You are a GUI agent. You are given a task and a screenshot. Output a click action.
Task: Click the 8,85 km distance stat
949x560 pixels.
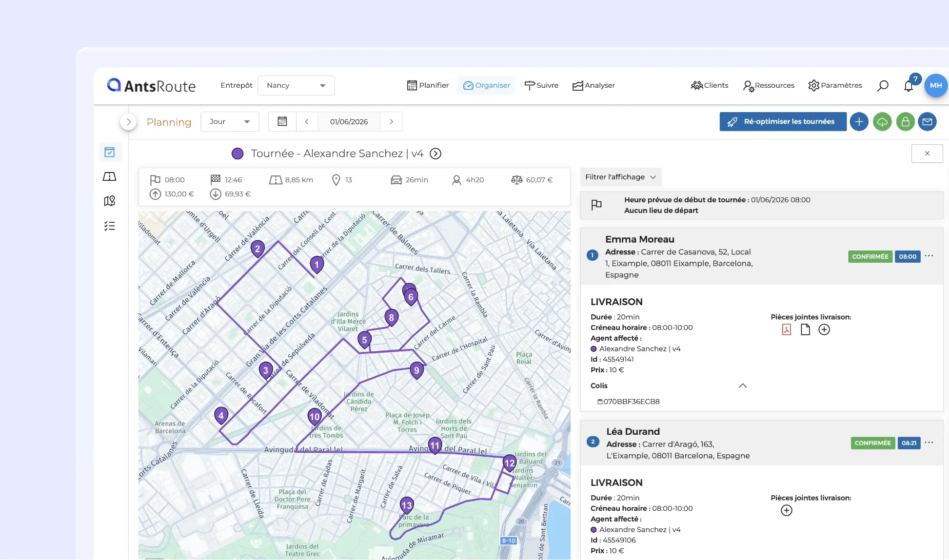click(x=291, y=180)
